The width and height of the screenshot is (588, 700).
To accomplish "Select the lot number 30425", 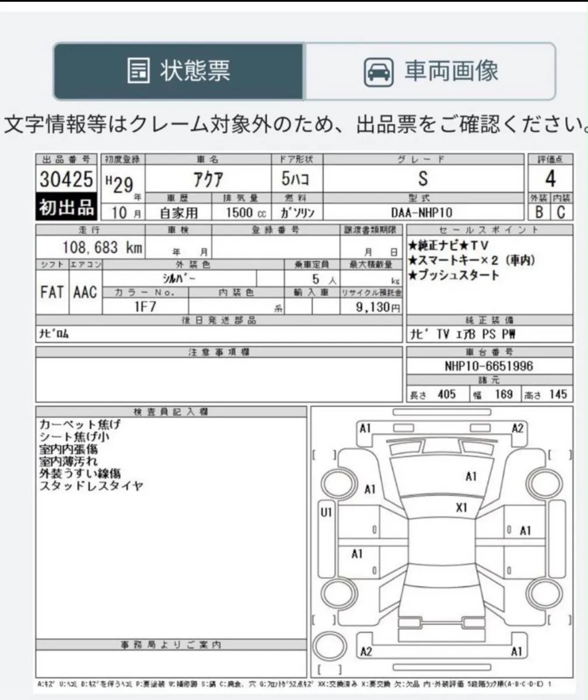I will tap(66, 179).
